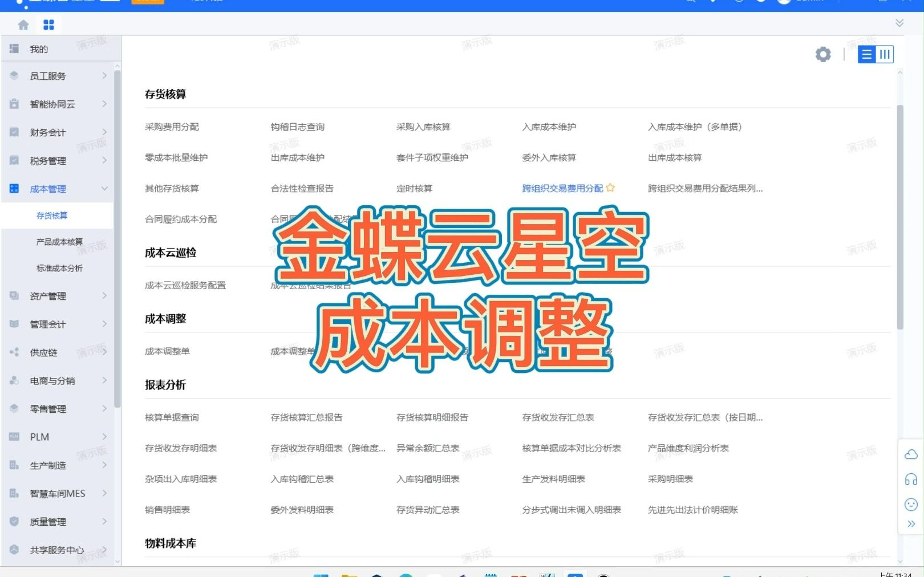Viewport: 924px width, 577px height.
Task: Open 合法性检查报告 link
Action: click(x=302, y=188)
